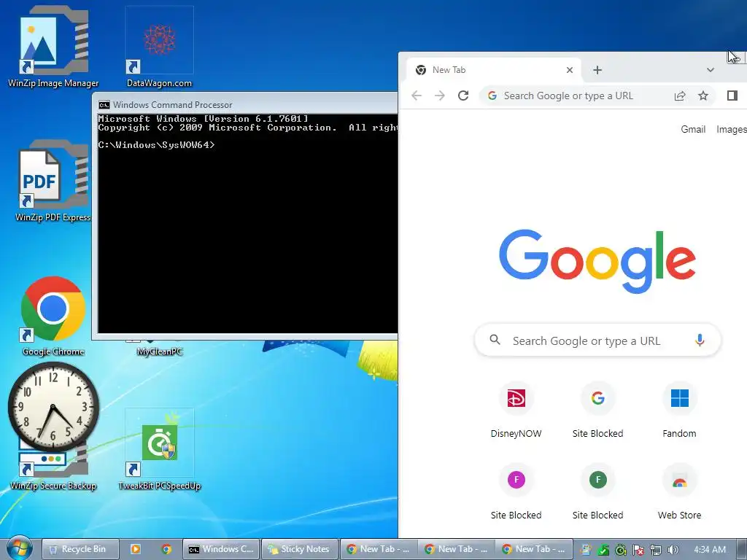Click the Windows Command Processor title bar icon
The image size is (747, 560).
pyautogui.click(x=104, y=105)
